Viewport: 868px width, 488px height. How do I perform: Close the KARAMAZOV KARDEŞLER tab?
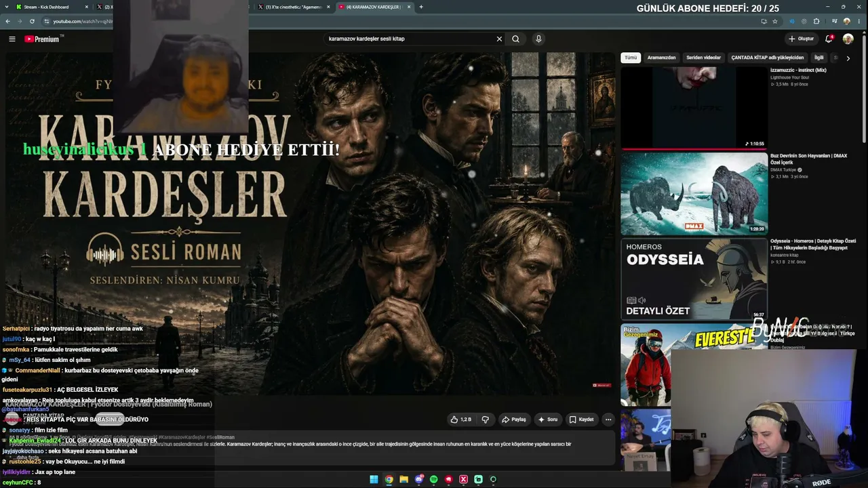pyautogui.click(x=408, y=7)
